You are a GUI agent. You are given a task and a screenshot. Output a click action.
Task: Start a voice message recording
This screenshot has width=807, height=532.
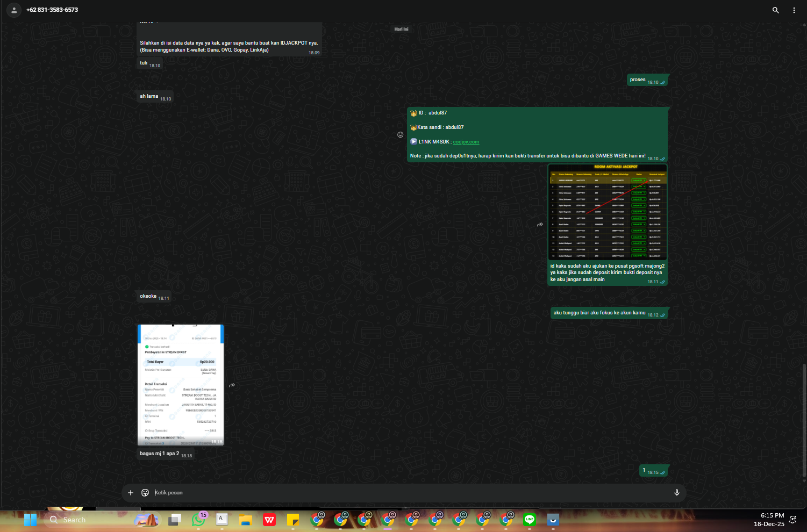[677, 493]
